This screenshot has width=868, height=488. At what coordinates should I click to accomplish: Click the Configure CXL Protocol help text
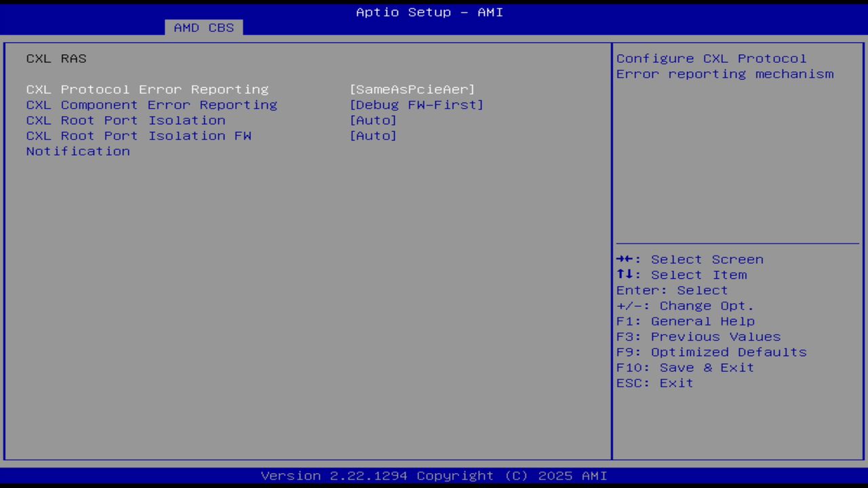click(725, 66)
